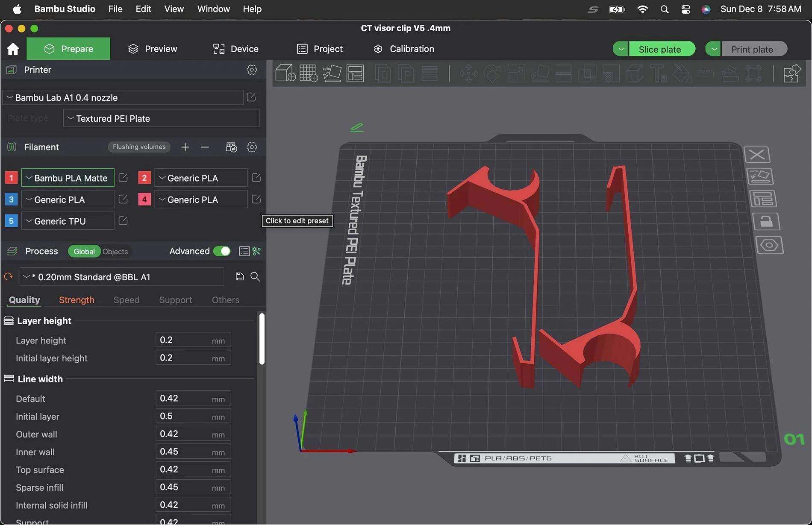Arrange objects on this plate
The width and height of the screenshot is (812, 525).
[x=763, y=199]
